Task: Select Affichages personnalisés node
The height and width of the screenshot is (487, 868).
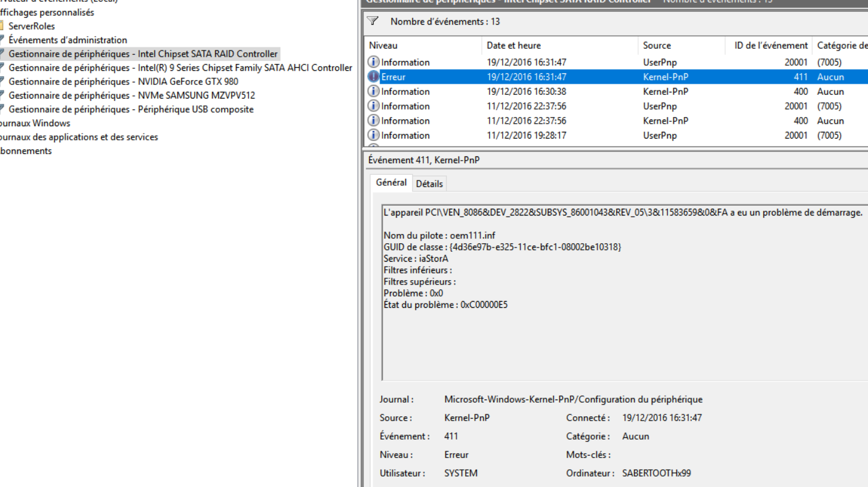Action: click(47, 12)
